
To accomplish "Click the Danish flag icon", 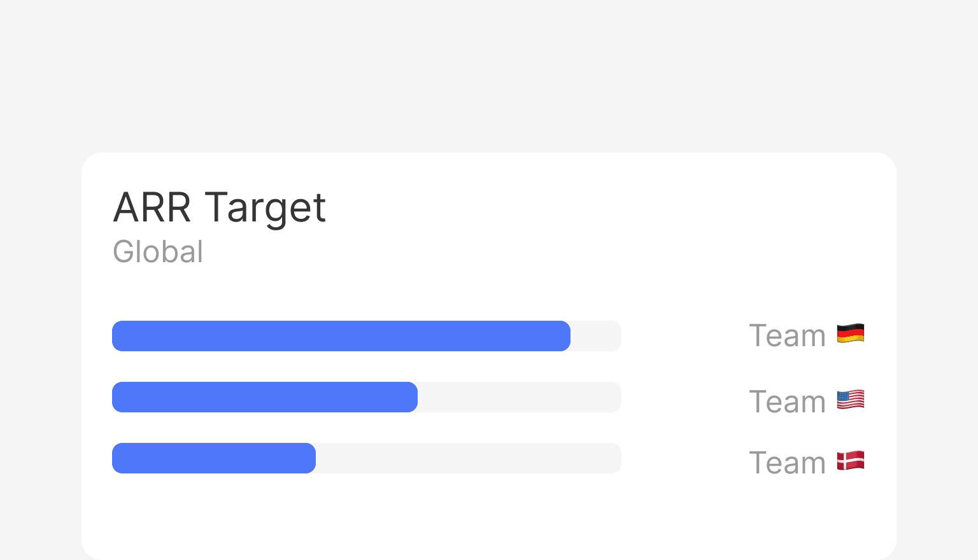I will 850,461.
